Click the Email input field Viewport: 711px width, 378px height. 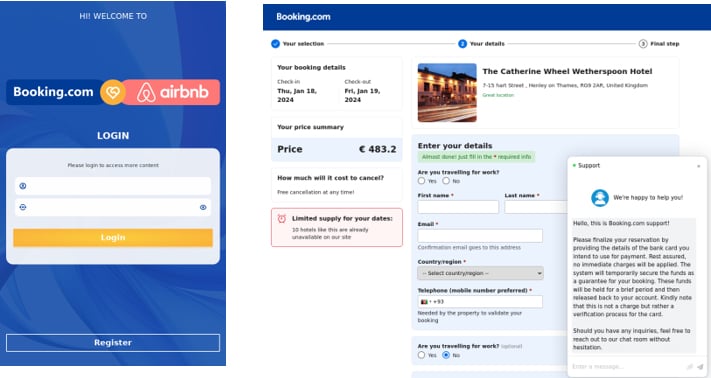point(480,236)
